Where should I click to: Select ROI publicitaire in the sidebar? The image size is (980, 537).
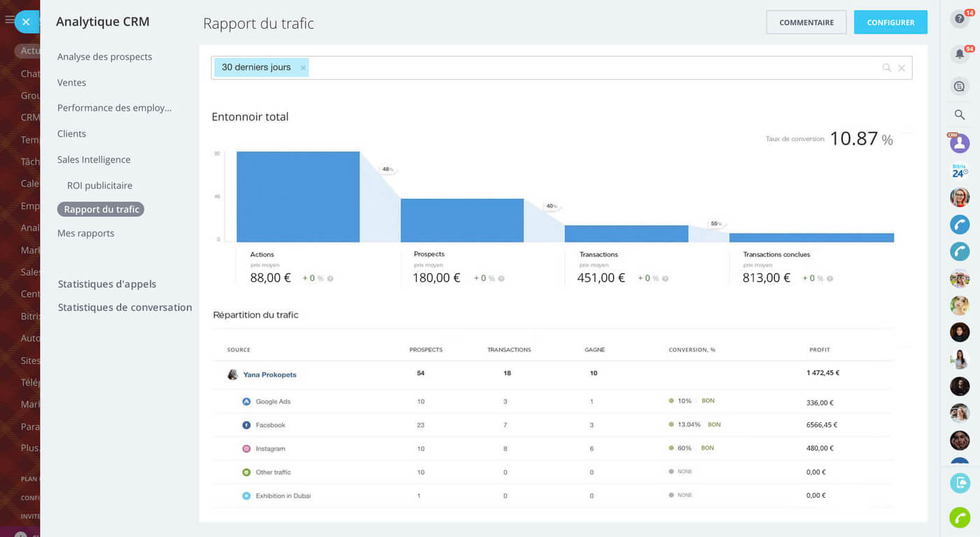[99, 186]
